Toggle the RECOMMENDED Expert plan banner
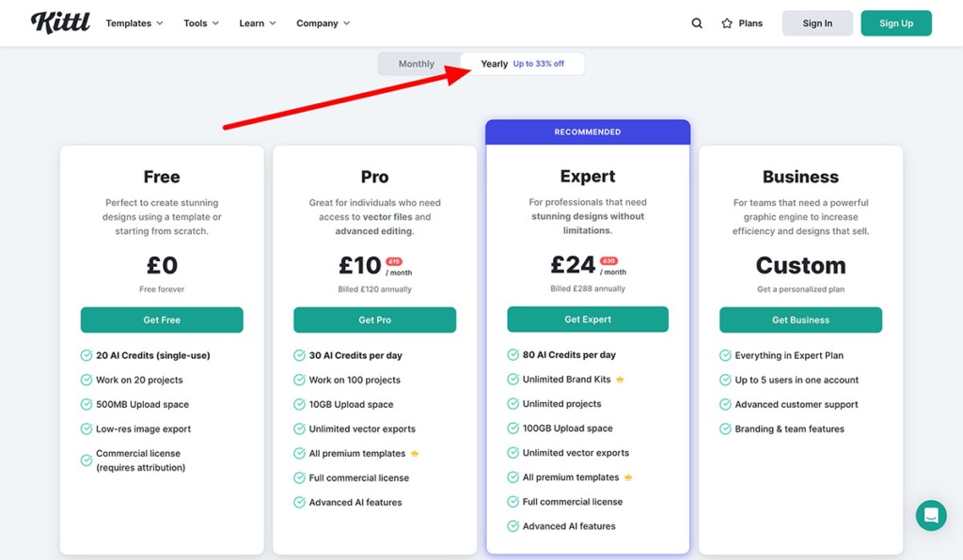Image resolution: width=963 pixels, height=560 pixels. pyautogui.click(x=587, y=132)
